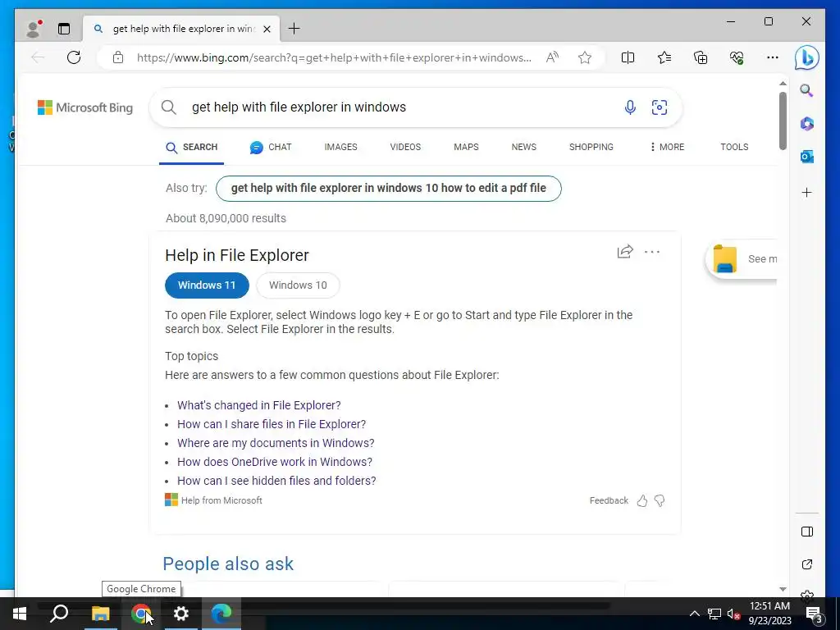The height and width of the screenshot is (630, 840).
Task: Click the Read aloud icon
Action: point(552,57)
